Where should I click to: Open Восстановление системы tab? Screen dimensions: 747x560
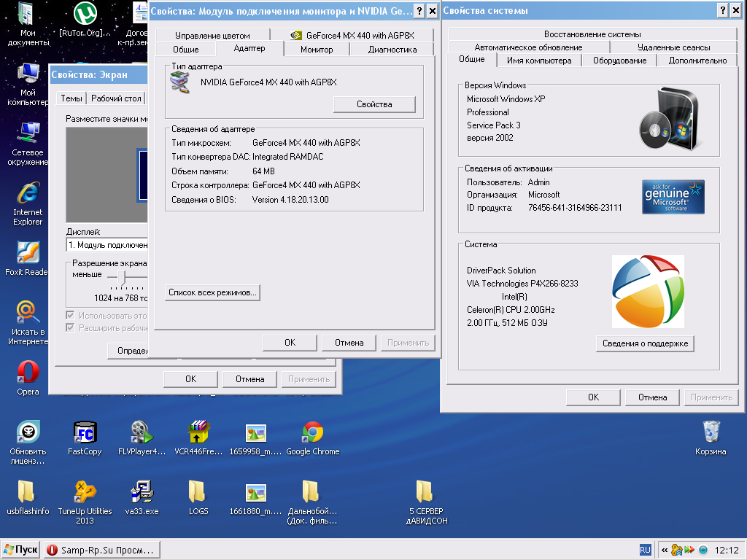[x=592, y=34]
